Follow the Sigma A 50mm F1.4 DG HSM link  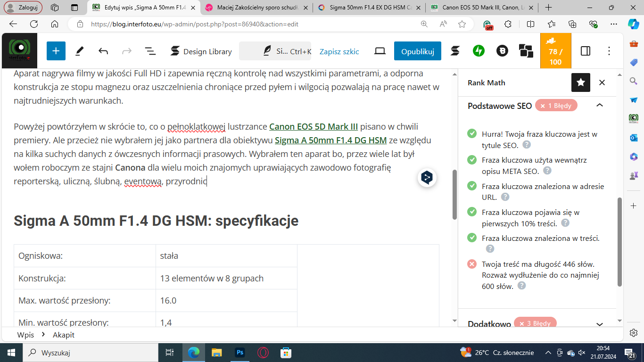(x=330, y=140)
